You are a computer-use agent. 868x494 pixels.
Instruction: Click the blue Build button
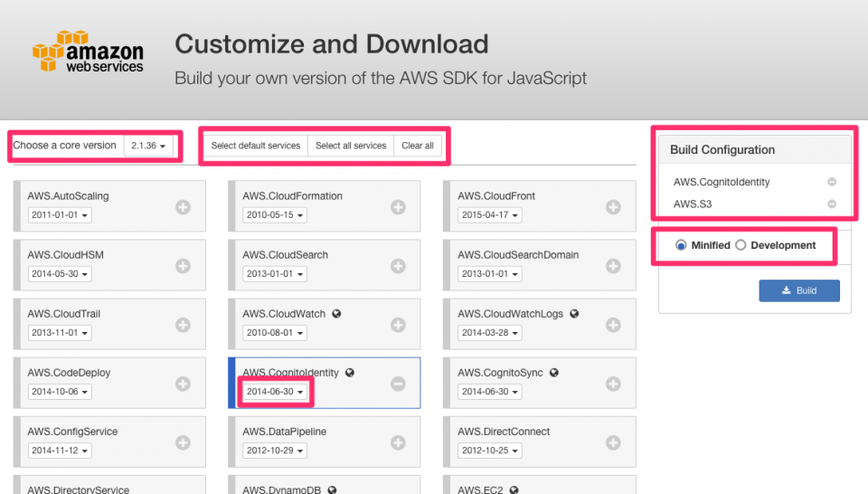click(x=799, y=290)
